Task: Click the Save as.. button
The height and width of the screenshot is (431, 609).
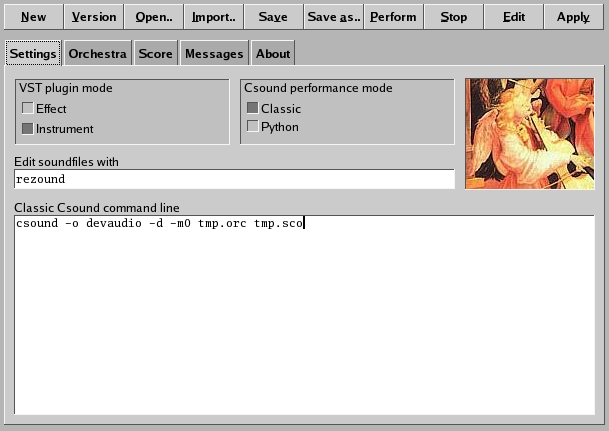Action: 333,17
